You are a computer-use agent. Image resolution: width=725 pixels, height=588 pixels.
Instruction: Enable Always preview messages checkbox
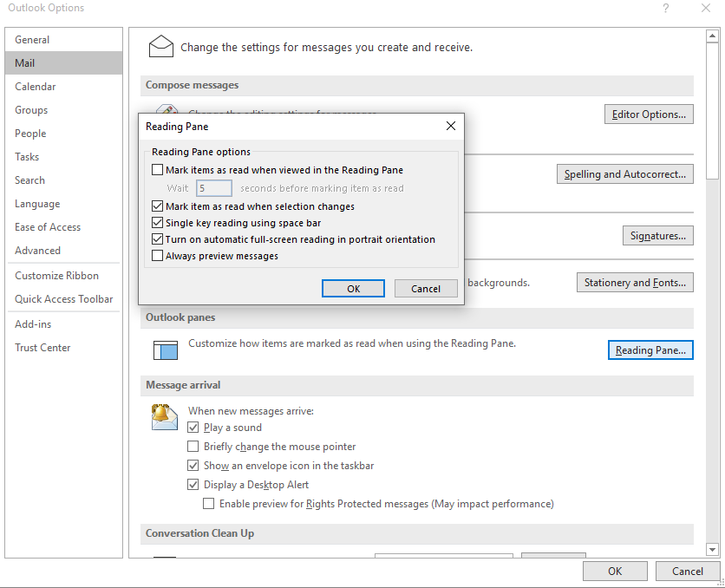(157, 256)
